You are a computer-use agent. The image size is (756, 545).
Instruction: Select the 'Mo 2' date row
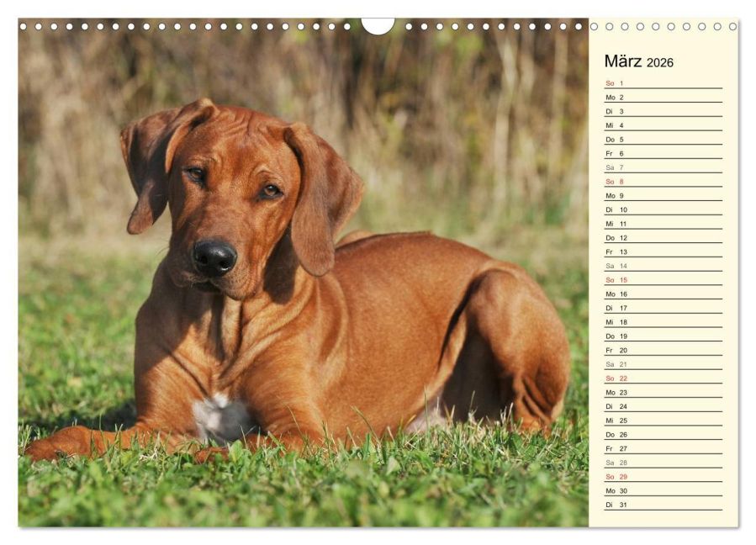click(663, 97)
